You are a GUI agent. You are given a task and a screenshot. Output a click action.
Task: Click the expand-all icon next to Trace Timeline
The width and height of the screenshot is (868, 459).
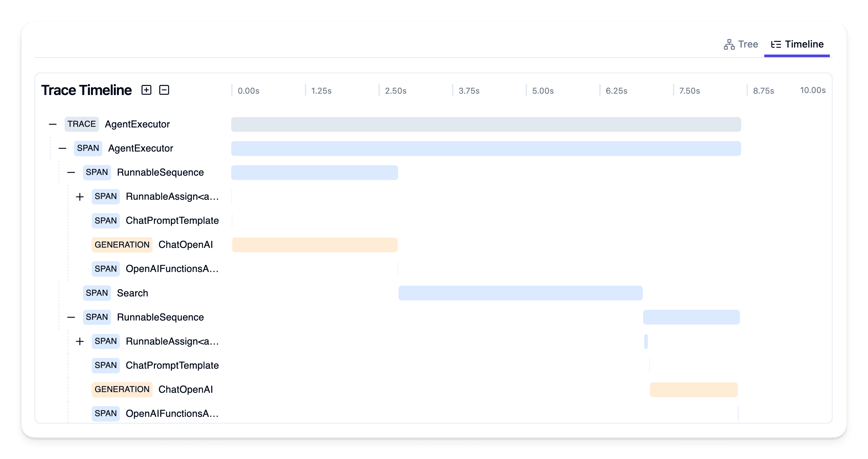tap(146, 90)
